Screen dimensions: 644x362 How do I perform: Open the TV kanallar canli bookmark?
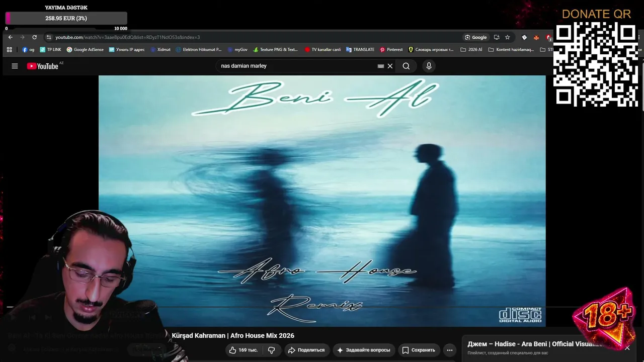point(323,50)
